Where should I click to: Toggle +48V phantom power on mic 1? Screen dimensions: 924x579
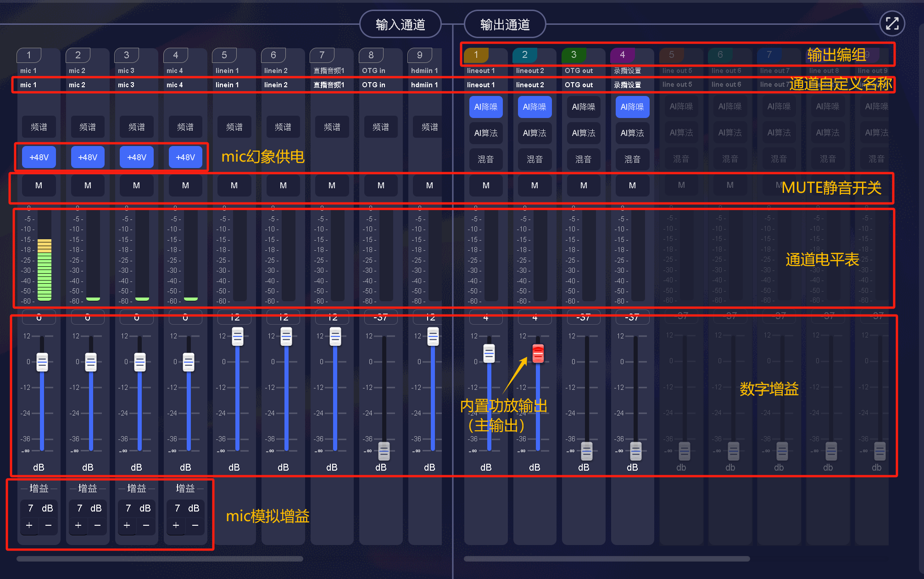click(x=39, y=157)
